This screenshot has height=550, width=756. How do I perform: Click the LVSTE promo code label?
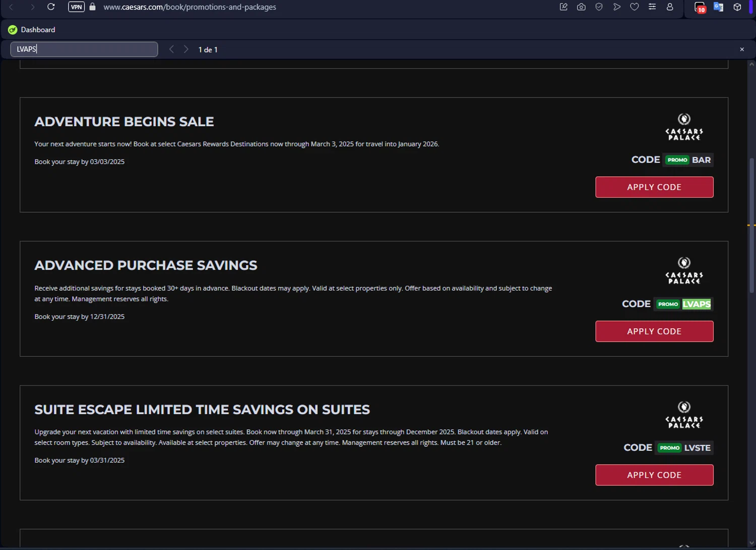tap(697, 448)
